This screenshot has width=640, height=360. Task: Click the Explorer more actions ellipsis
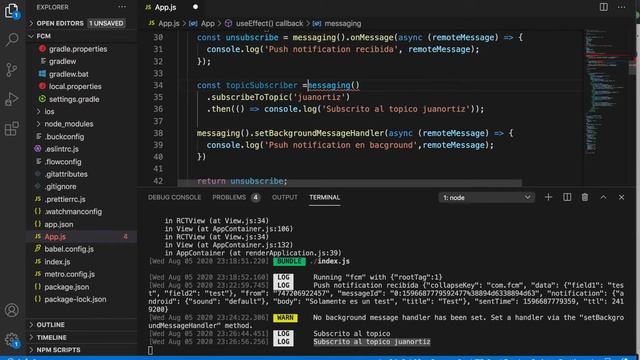(122, 7)
